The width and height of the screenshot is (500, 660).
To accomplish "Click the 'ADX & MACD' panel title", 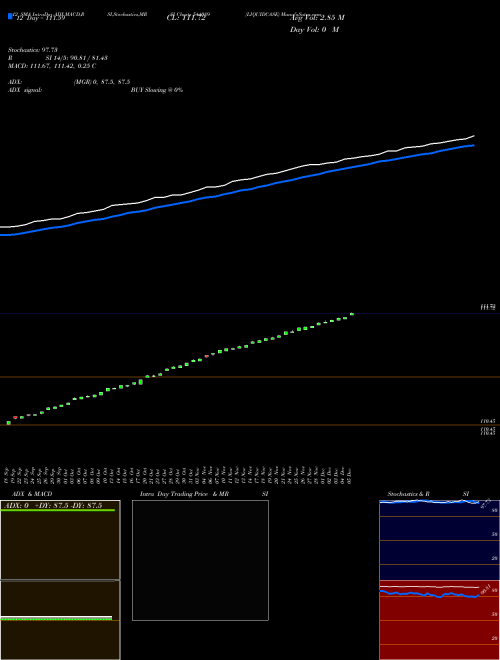I will point(32,494).
